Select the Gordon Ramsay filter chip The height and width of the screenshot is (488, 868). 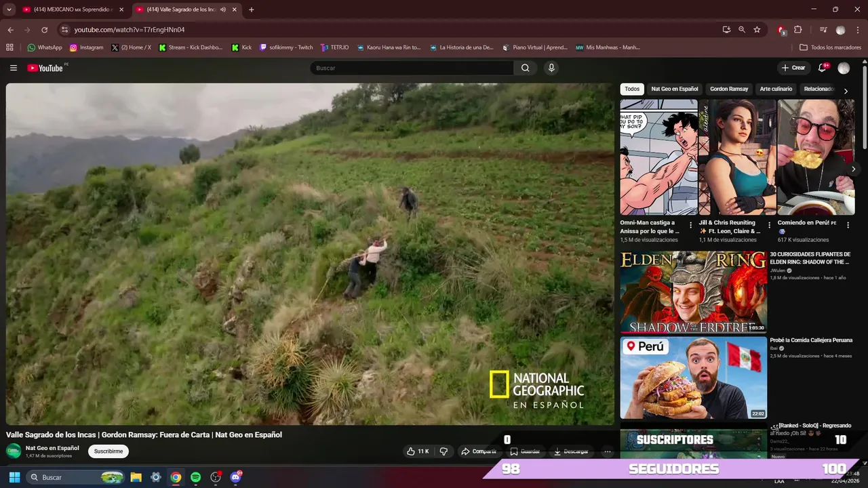pos(729,89)
